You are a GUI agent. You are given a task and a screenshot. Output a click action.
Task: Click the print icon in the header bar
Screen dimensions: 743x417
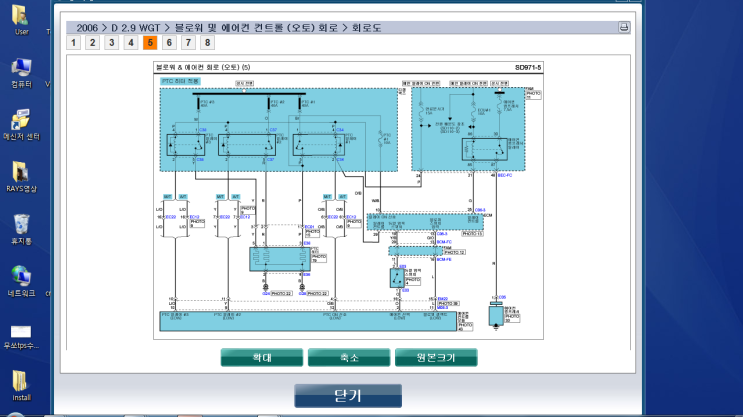[x=624, y=27]
